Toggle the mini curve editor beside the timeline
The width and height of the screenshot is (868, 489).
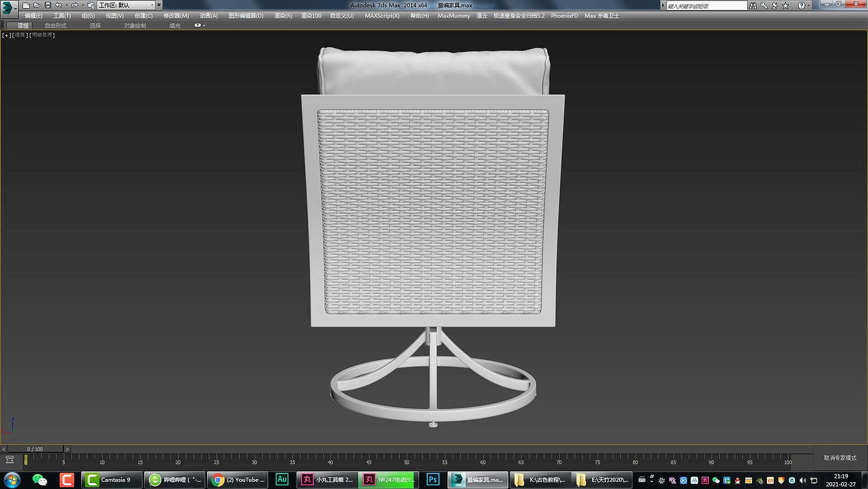(x=9, y=460)
